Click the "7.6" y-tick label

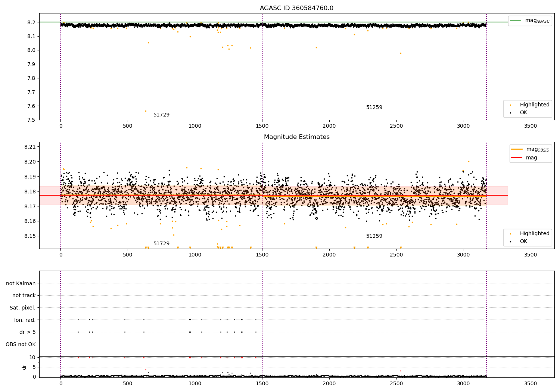(x=32, y=106)
